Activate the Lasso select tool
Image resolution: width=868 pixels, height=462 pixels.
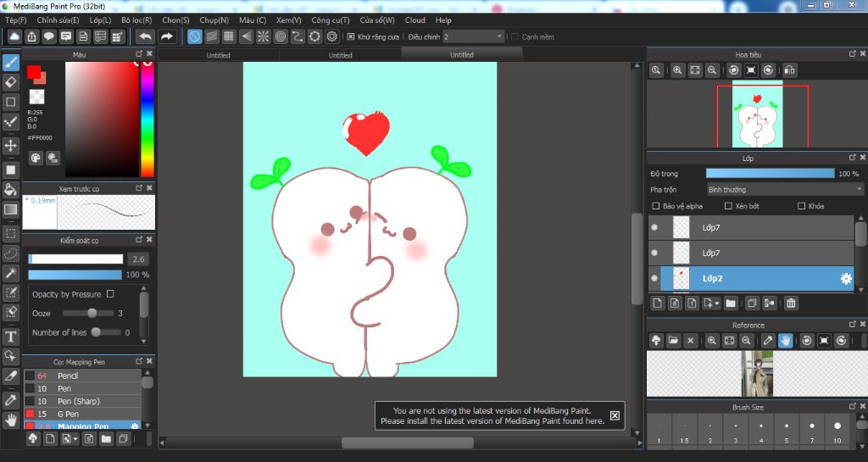click(x=10, y=254)
